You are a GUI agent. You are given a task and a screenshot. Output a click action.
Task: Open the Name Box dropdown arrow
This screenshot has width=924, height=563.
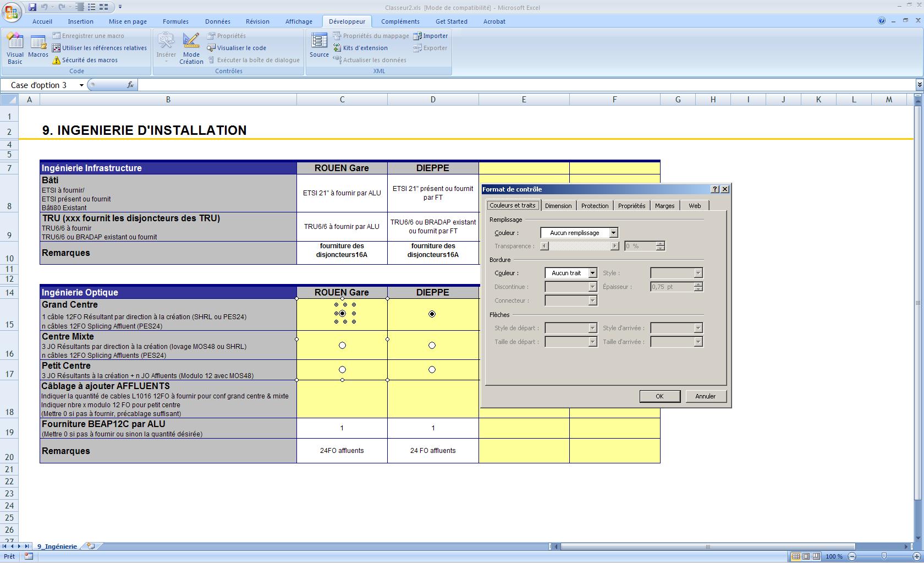[x=81, y=85]
